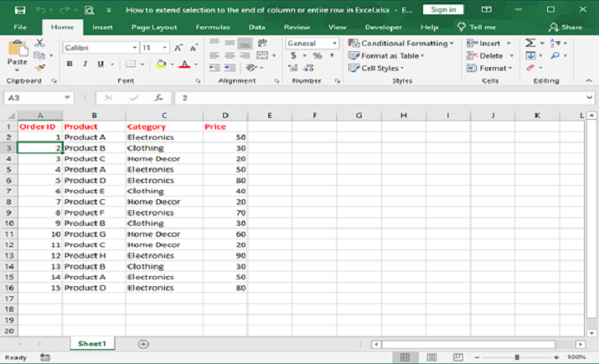Toggle Italic formatting
This screenshot has height=364, width=599.
pyautogui.click(x=85, y=64)
